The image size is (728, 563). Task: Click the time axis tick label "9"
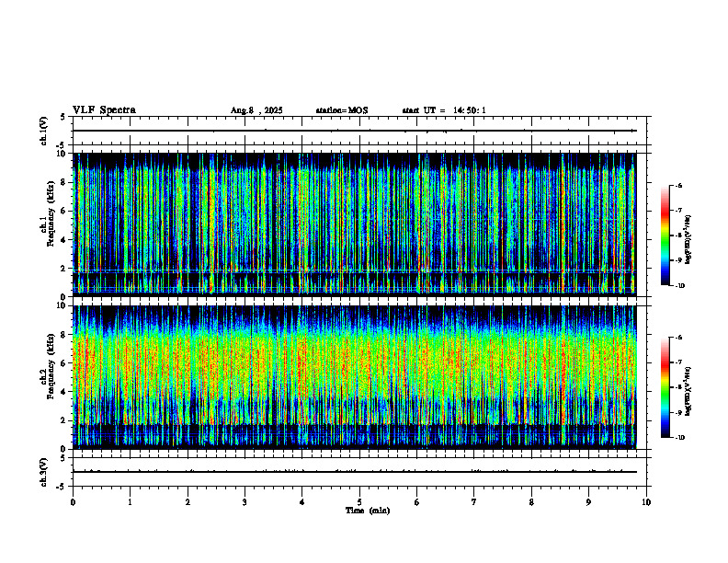coord(588,502)
